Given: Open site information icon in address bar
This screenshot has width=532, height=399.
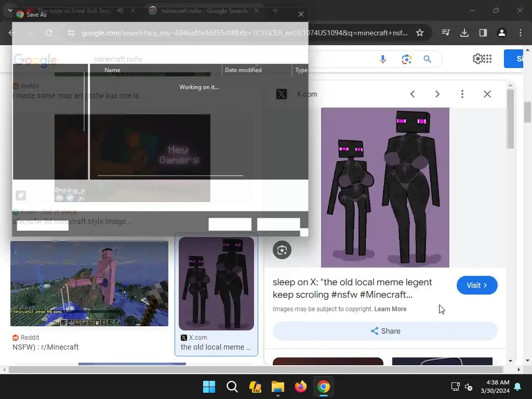Looking at the screenshot, I should pos(71,33).
